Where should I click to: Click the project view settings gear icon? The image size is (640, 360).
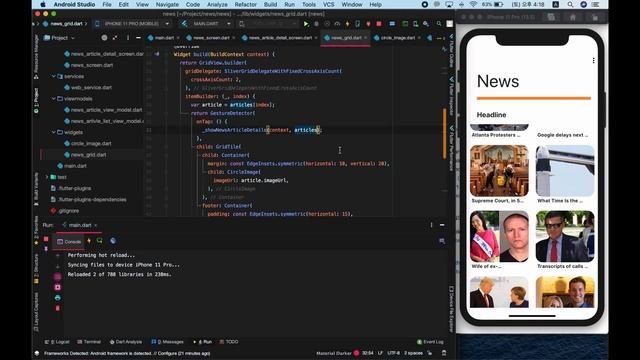(x=104, y=38)
